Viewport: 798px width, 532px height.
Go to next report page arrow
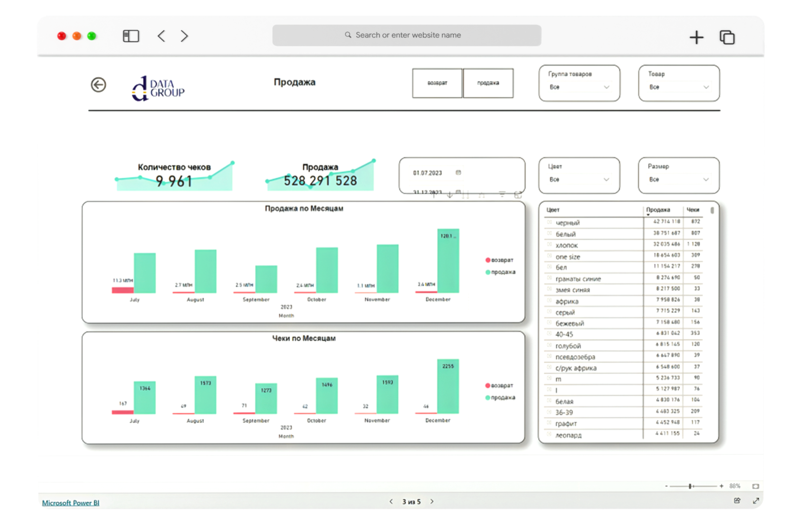(x=432, y=502)
